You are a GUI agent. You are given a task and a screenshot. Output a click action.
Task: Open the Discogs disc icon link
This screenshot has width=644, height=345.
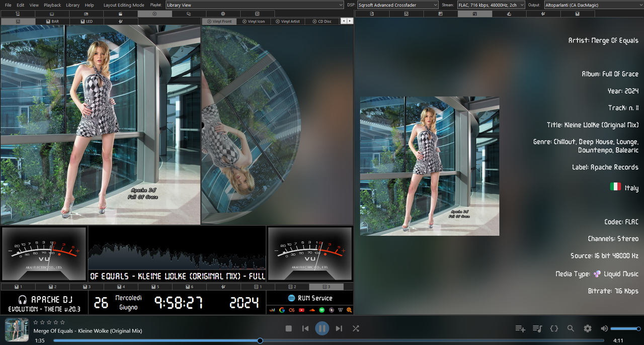pos(332,310)
